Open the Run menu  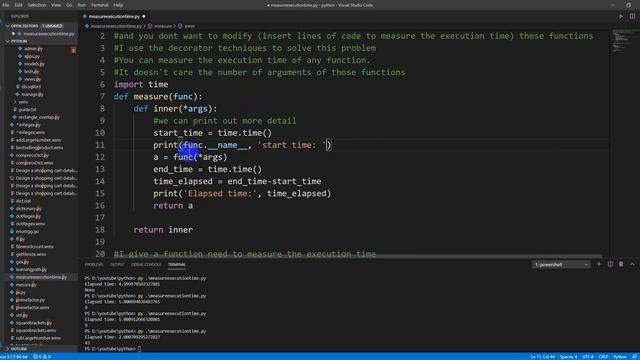[82, 5]
